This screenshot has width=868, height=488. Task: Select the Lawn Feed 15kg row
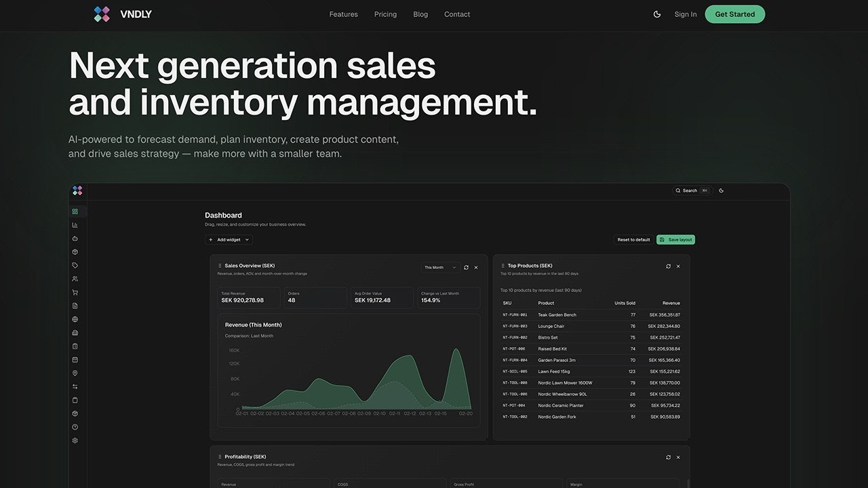click(591, 371)
